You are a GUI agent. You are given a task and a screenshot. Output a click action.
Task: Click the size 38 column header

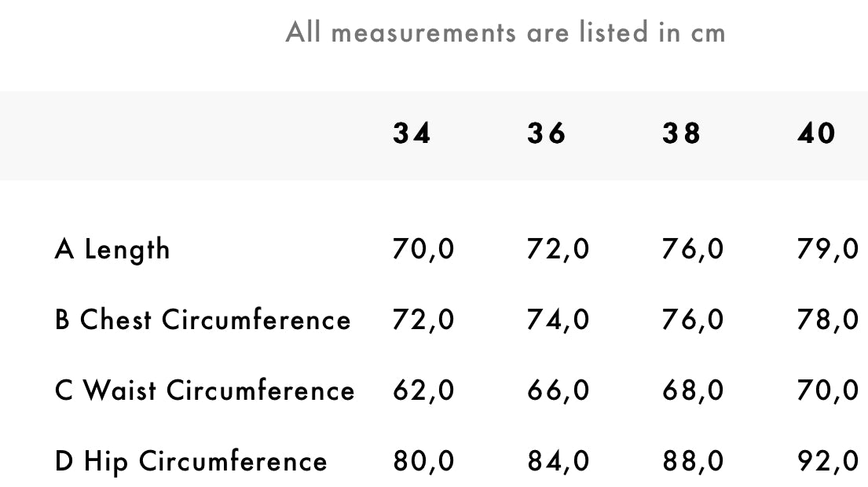pos(681,134)
